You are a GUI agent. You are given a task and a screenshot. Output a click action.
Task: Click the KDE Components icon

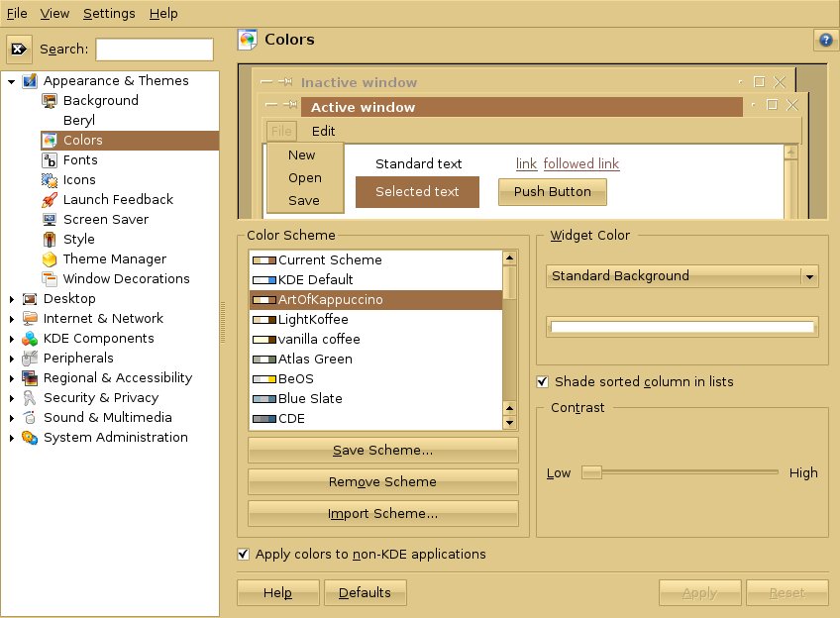30,339
